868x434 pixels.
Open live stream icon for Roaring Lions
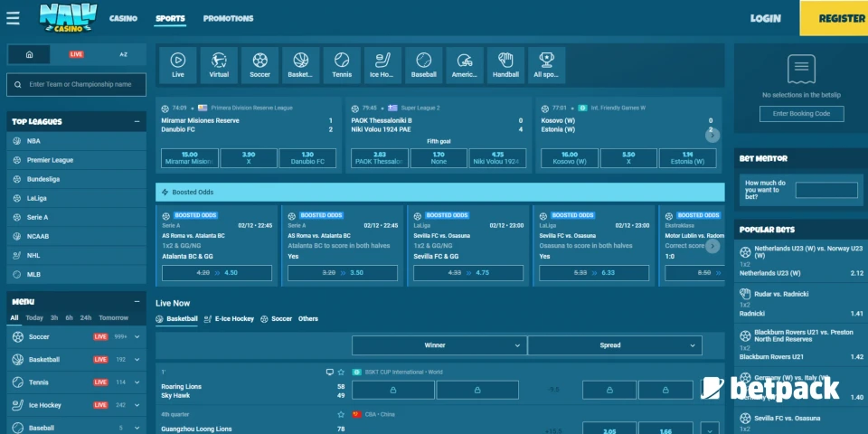click(330, 372)
